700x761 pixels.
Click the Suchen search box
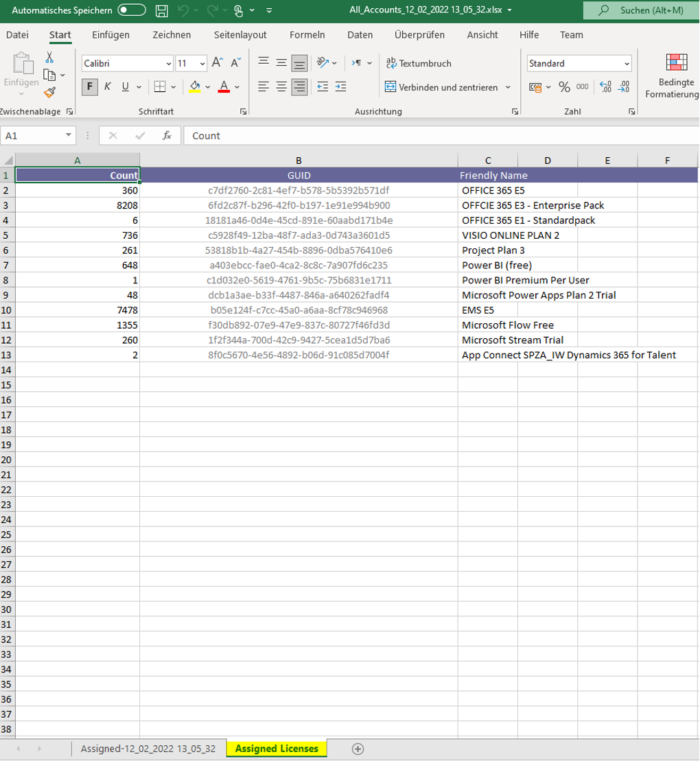pos(641,10)
